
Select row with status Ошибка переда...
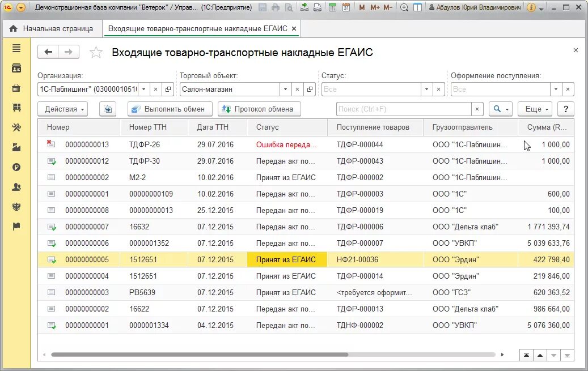click(x=306, y=144)
